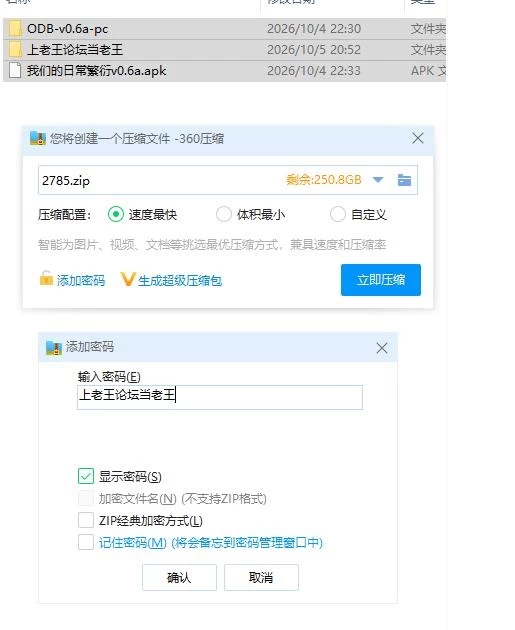The image size is (515, 630).
Task: Click the 剩余:250.8GB free space text
Action: point(324,180)
